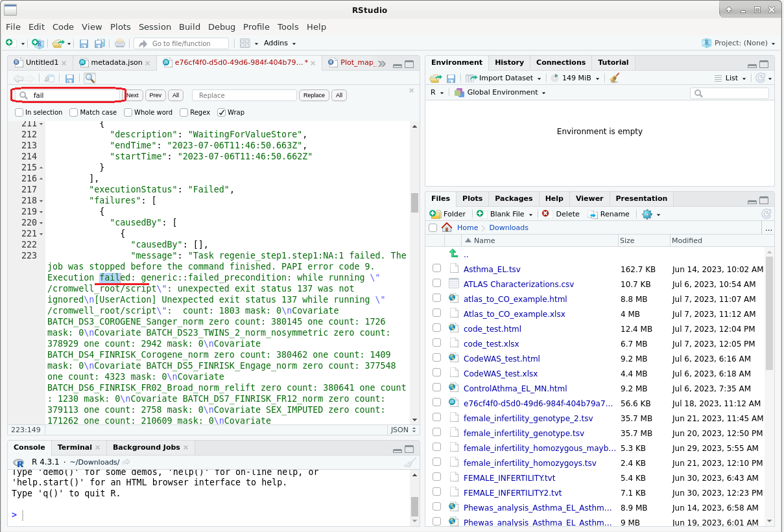This screenshot has width=784, height=532.
Task: Enable the Match case checkbox
Action: pyautogui.click(x=74, y=112)
